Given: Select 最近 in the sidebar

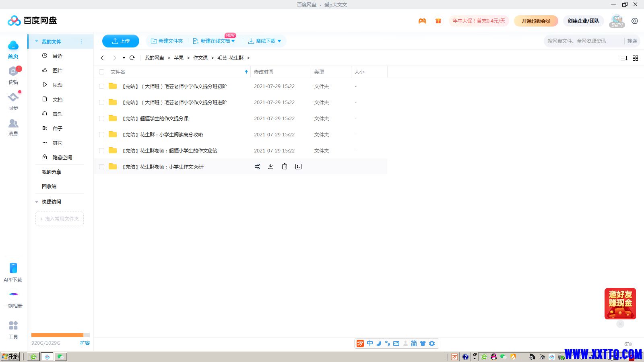Looking at the screenshot, I should click(x=58, y=56).
